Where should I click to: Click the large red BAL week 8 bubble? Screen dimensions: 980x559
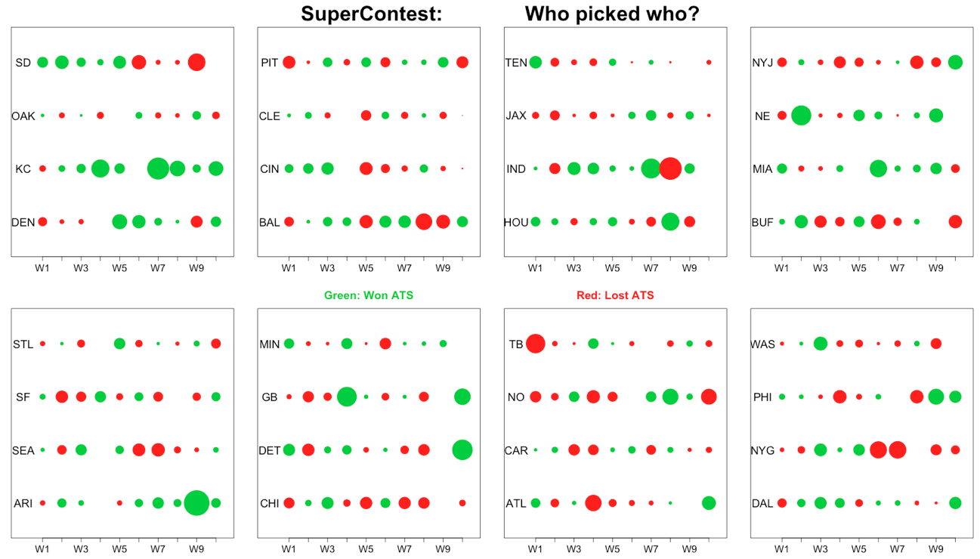(x=424, y=221)
